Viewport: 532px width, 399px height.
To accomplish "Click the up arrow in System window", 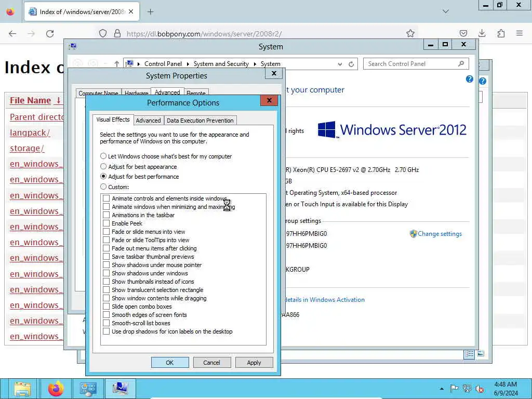I will tap(117, 64).
